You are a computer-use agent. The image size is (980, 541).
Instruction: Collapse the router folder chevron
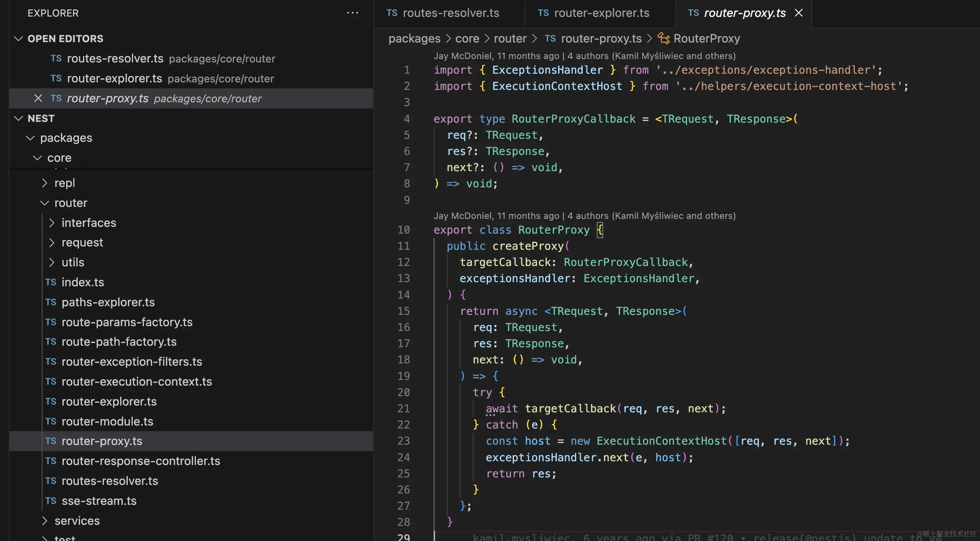coord(44,203)
